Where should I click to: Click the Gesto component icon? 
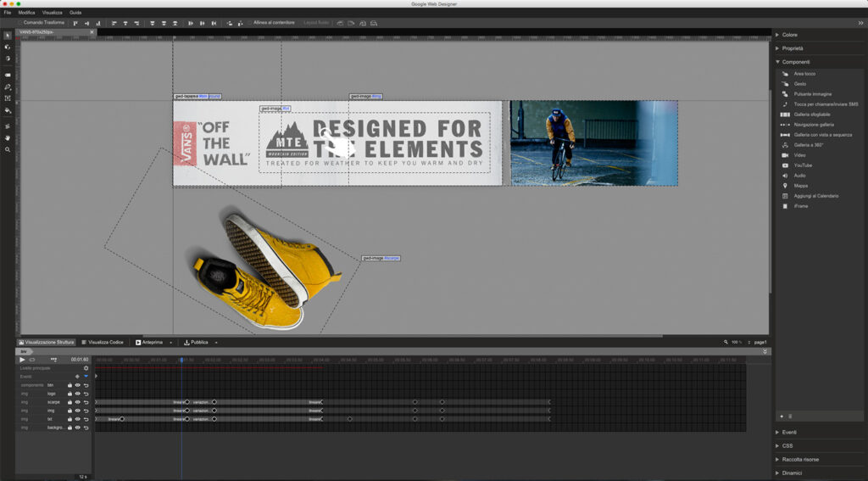[x=784, y=84]
